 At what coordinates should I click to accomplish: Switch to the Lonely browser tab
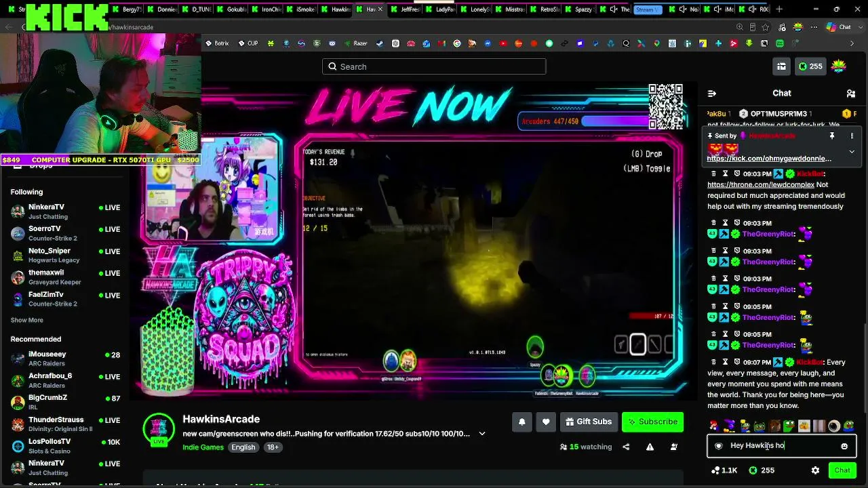[475, 9]
